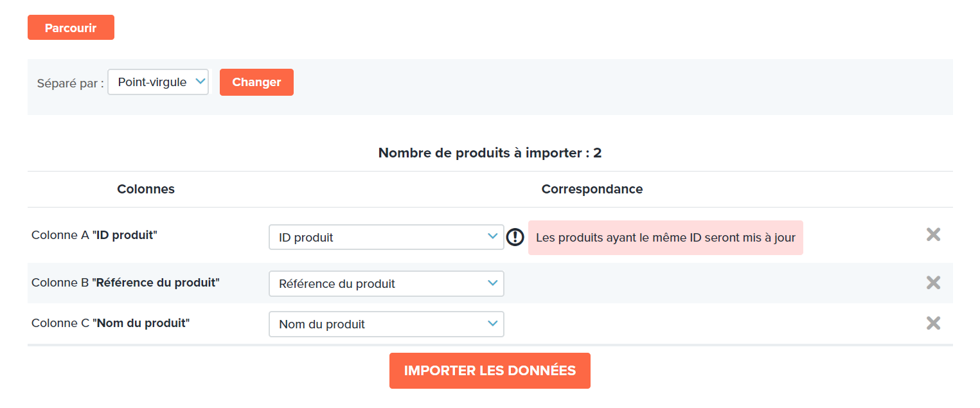Screen dimensions: 980x408
Task: Select the Colonne B "Référence du produit" label
Action: [125, 283]
